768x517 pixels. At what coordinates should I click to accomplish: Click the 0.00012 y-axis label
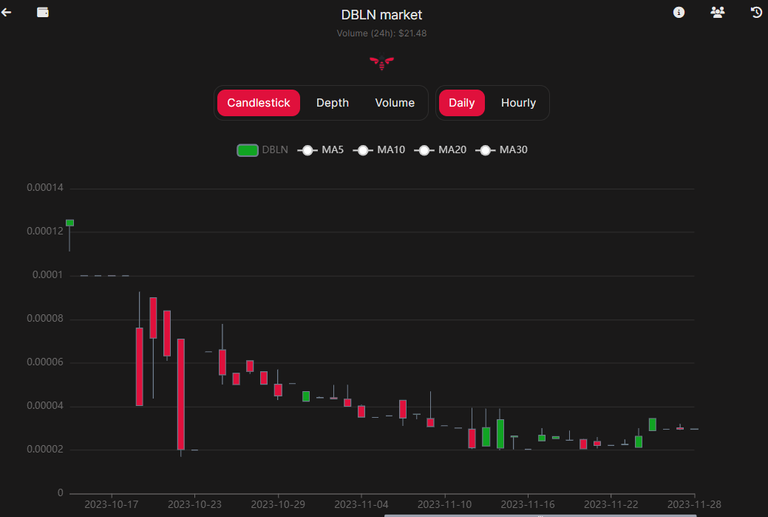tap(45, 231)
